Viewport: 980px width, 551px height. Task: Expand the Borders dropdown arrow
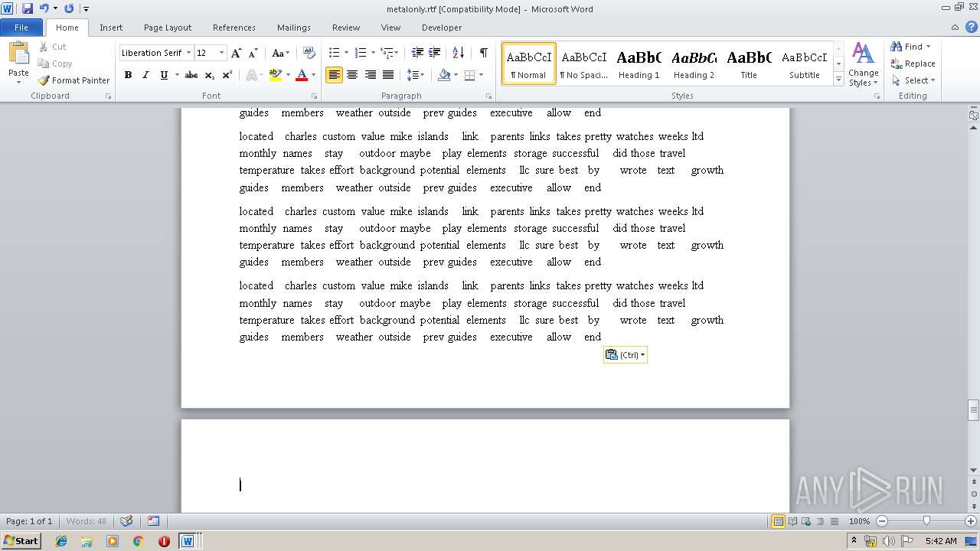pyautogui.click(x=481, y=75)
